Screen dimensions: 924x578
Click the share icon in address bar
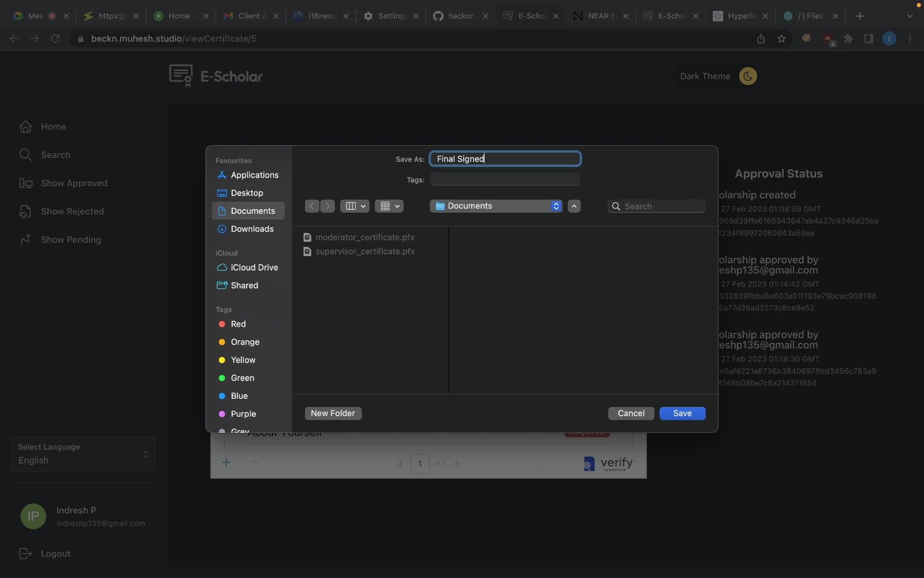(761, 39)
